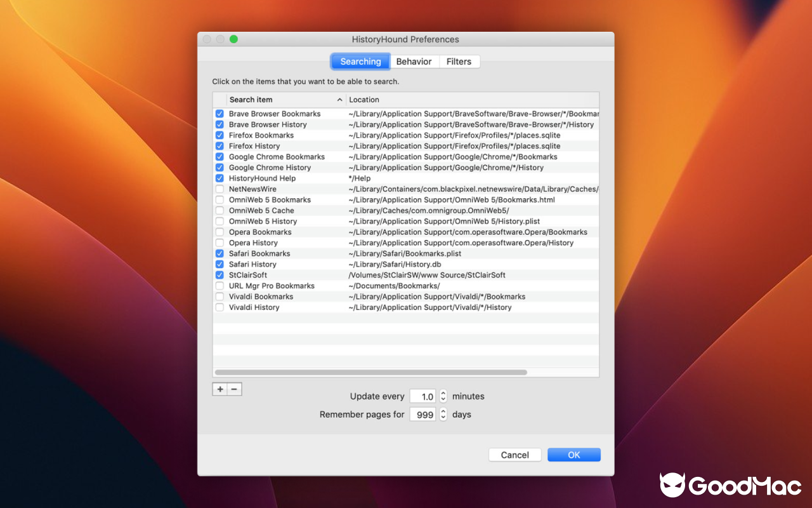Select the Searching tab
This screenshot has width=812, height=508.
tap(360, 61)
